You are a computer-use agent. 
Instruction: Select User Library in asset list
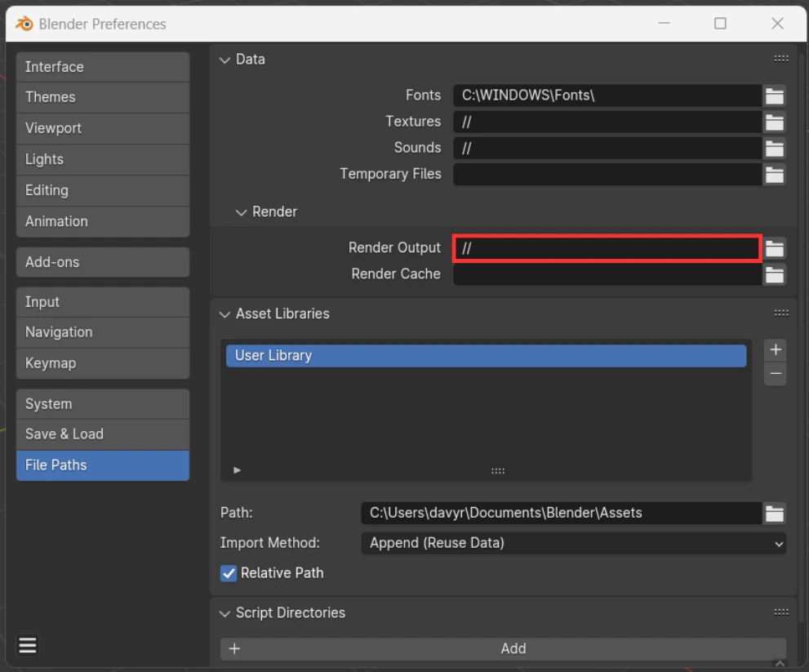486,356
